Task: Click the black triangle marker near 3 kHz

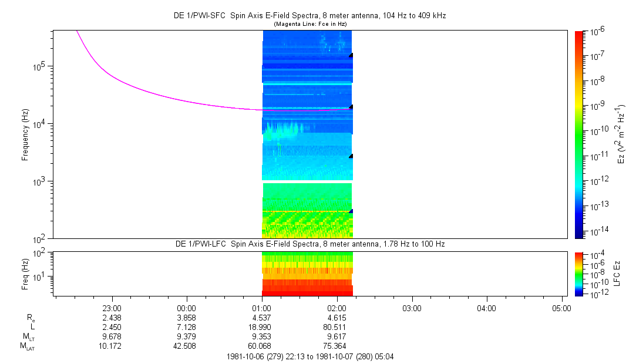Action: 351,156
